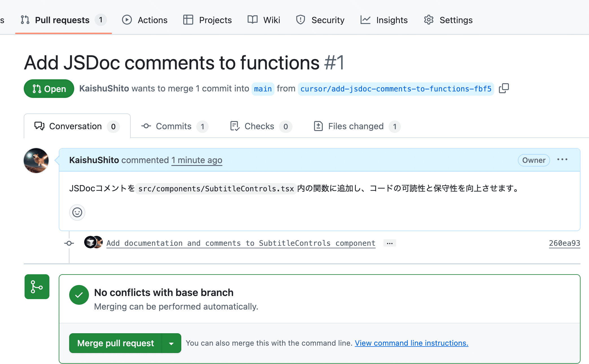589x364 pixels.
Task: Open the Insights tab
Action: click(384, 20)
